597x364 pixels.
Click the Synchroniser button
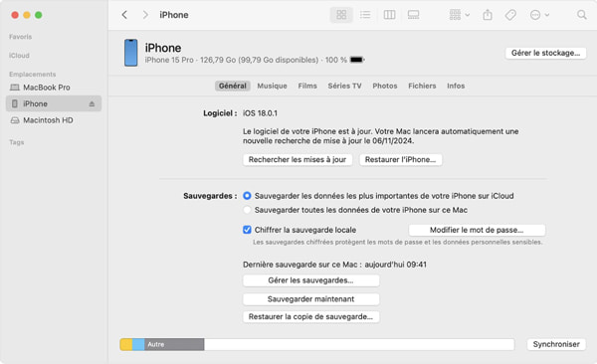[x=556, y=344]
